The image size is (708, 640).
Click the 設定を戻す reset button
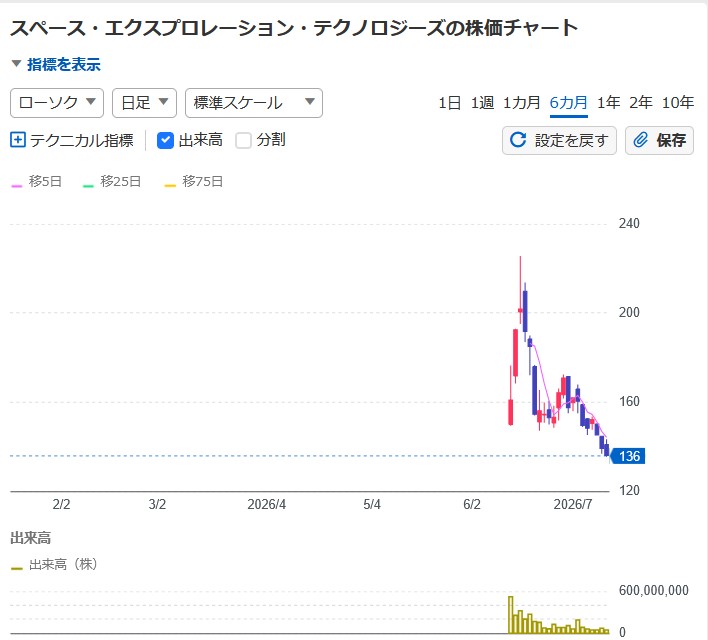[559, 140]
